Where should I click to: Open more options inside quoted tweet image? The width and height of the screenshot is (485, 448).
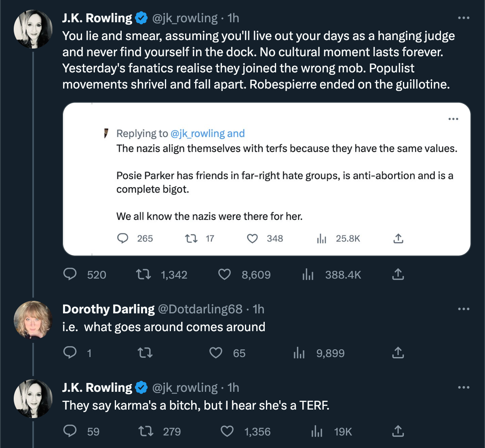[453, 119]
